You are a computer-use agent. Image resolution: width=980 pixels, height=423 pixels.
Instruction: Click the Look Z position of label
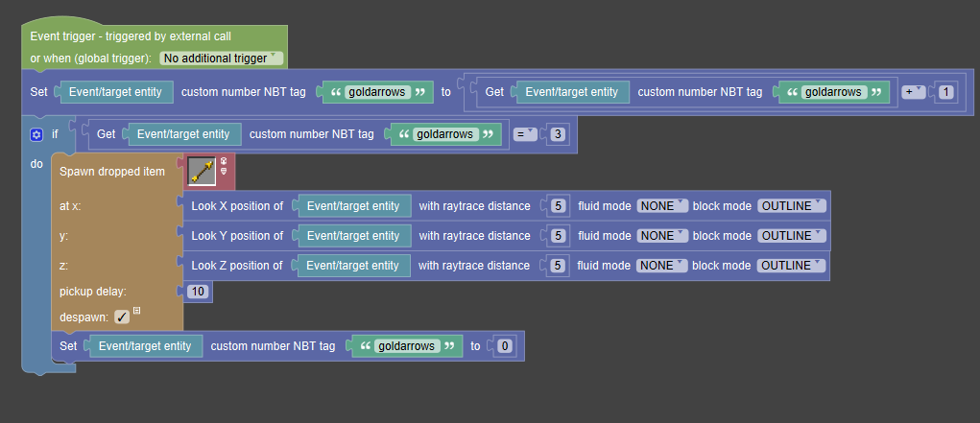237,266
